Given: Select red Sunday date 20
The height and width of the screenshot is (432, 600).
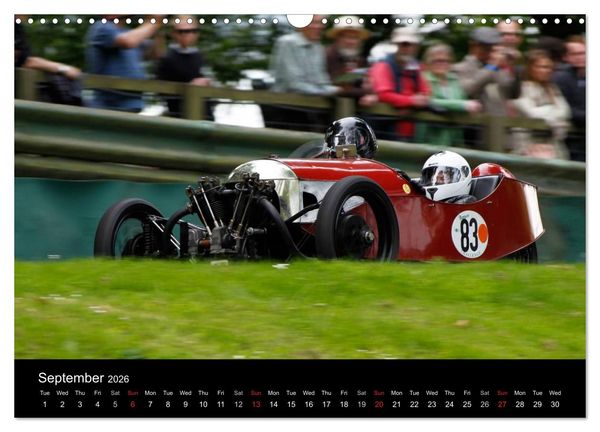Looking at the screenshot, I should pyautogui.click(x=379, y=404).
